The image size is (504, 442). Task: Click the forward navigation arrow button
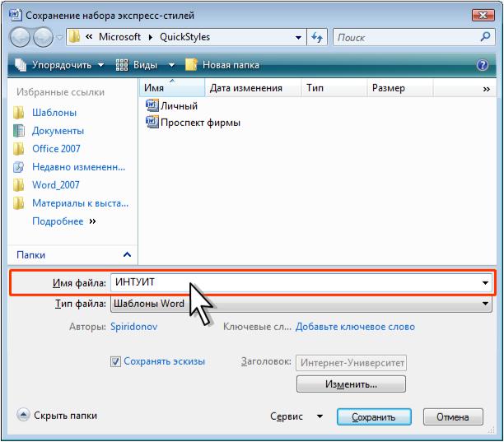[x=43, y=38]
